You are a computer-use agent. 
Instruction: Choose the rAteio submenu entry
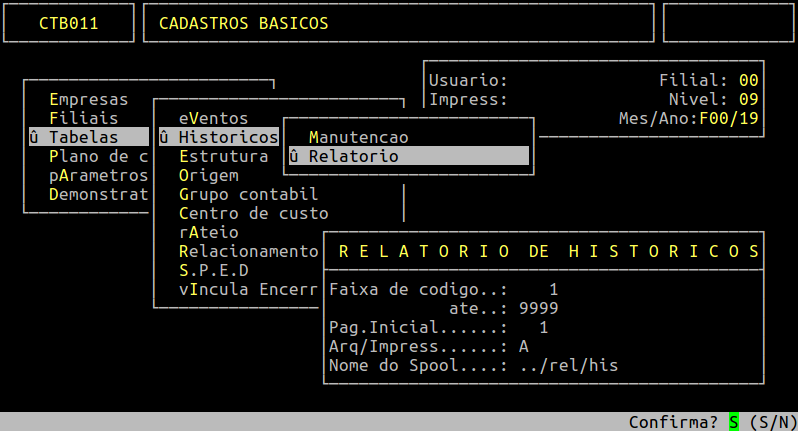(208, 232)
